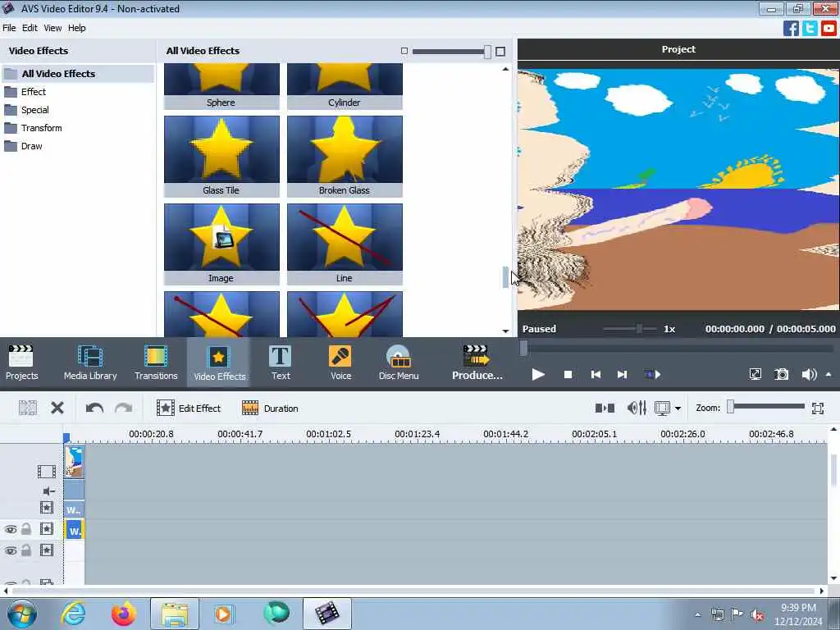The width and height of the screenshot is (840, 630).
Task: Adjust the timeline Zoom slider
Action: tap(765, 407)
